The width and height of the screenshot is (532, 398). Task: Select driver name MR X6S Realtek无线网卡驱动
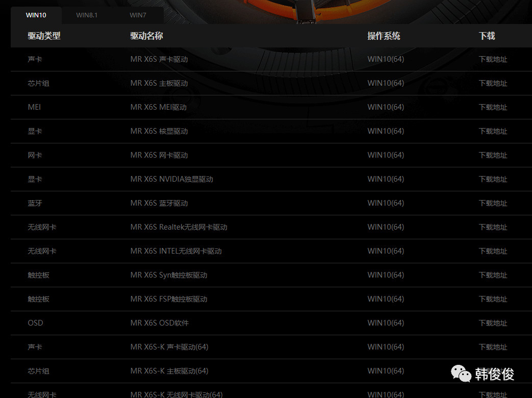(179, 228)
